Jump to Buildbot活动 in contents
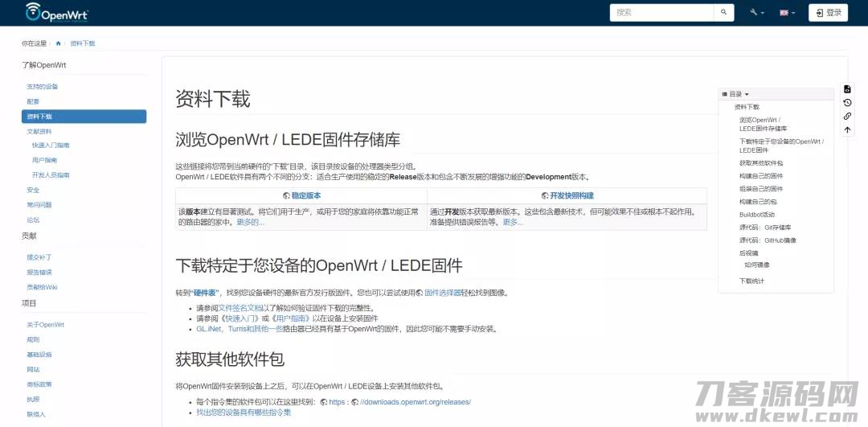The width and height of the screenshot is (868, 427). 757,215
